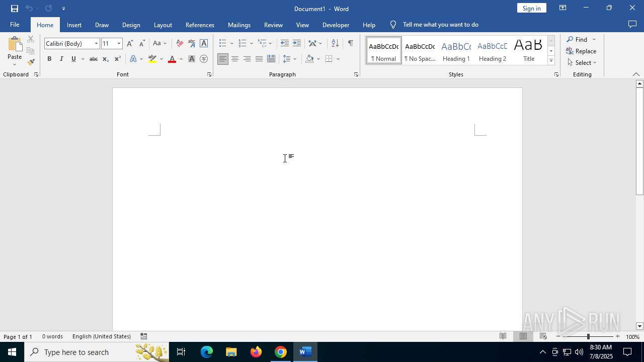644x362 pixels.
Task: Switch to the Insert tab
Action: point(74,25)
